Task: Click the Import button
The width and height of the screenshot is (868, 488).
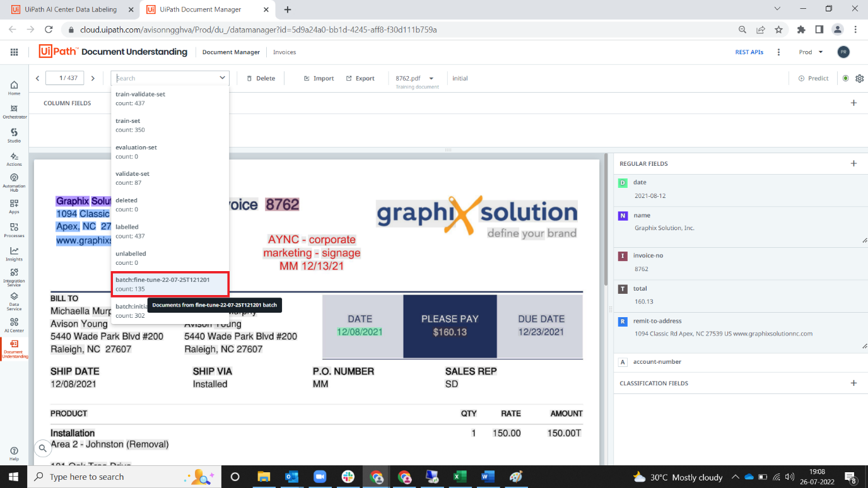Action: pyautogui.click(x=319, y=78)
